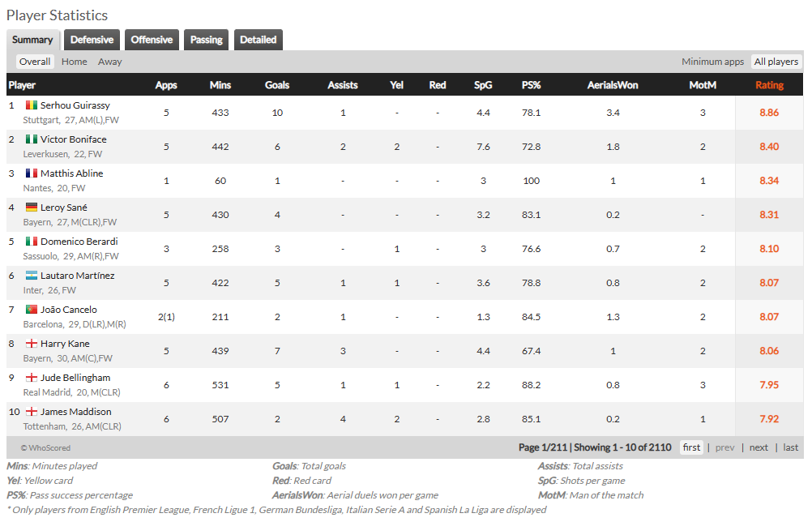
Task: Click the Portugal flag next to João Cancelo
Action: [32, 310]
